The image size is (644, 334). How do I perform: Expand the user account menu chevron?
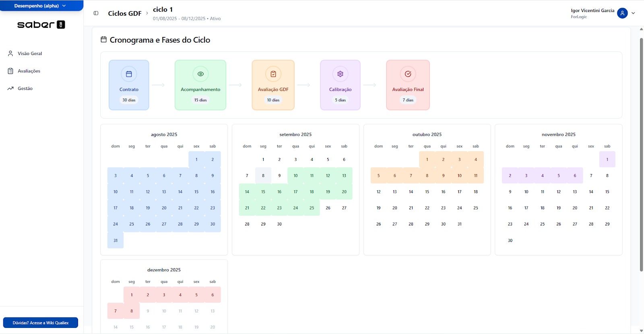[633, 13]
